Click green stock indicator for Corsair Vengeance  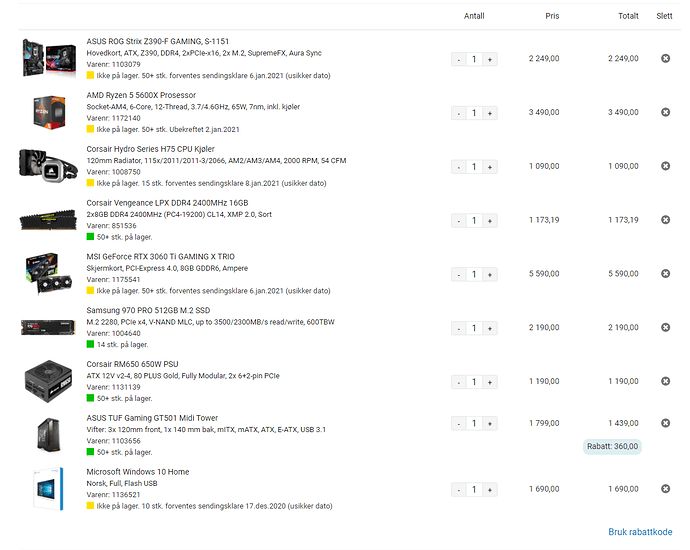point(90,237)
